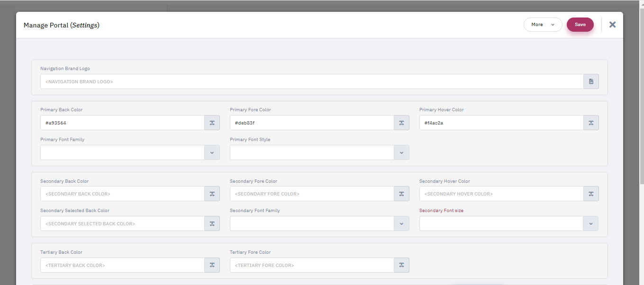Click the Secondary Hover Color label
644x285 pixels.
444,181
